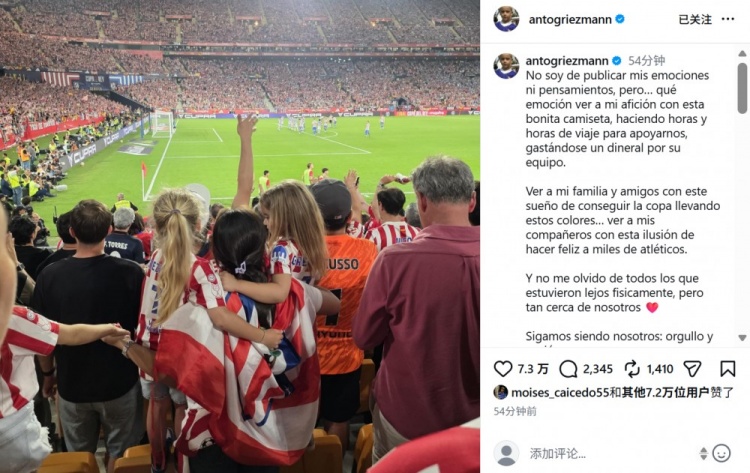The image size is (750, 473).
Task: Click the caption scrollbar thumb
Action: 742,88
